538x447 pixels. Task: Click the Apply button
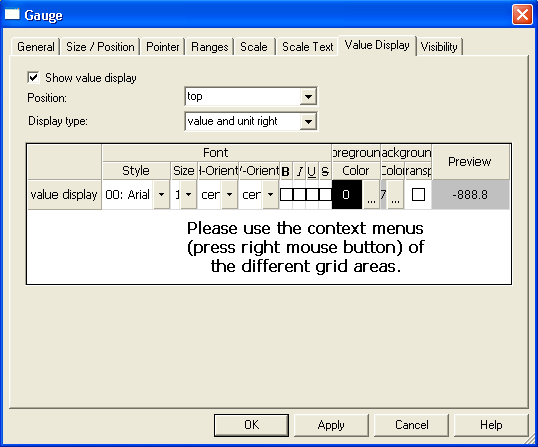[331, 425]
